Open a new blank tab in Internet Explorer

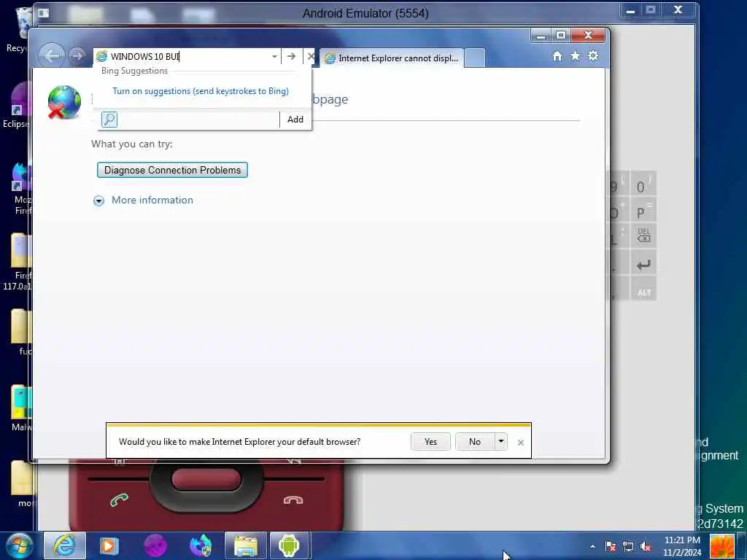(x=474, y=58)
